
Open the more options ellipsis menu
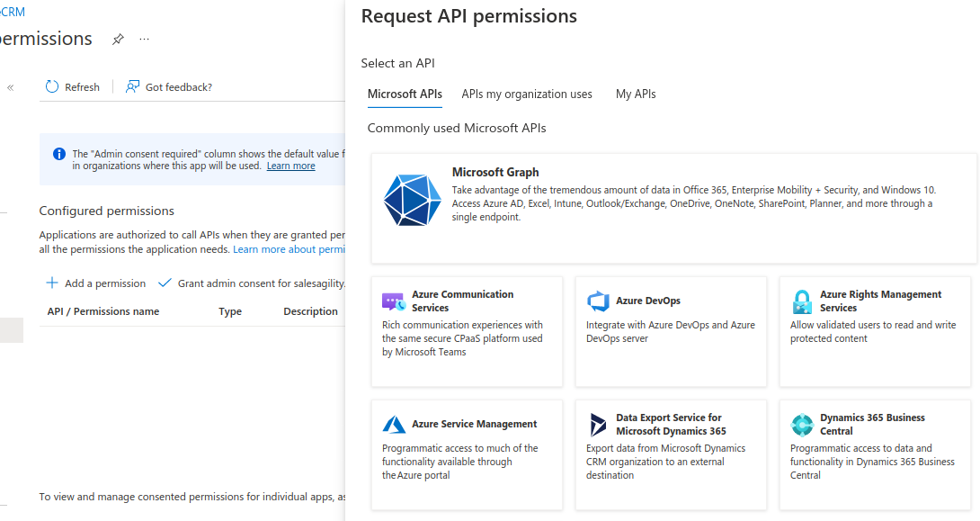tap(144, 39)
